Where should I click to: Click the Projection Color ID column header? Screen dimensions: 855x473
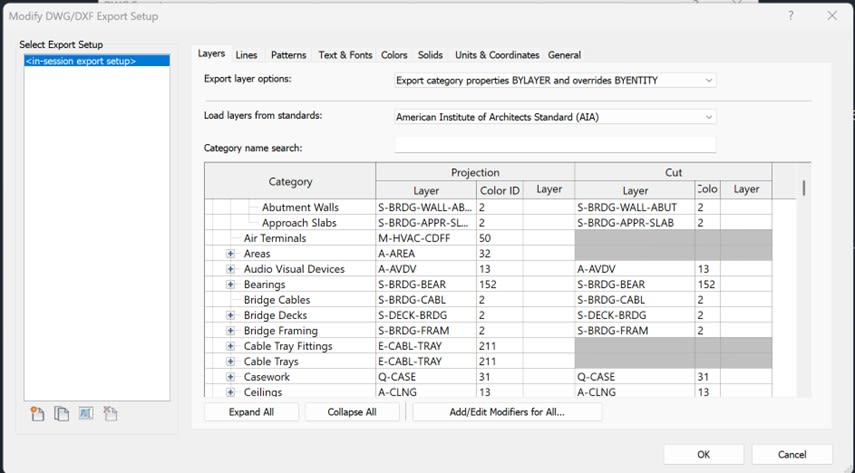pos(499,190)
